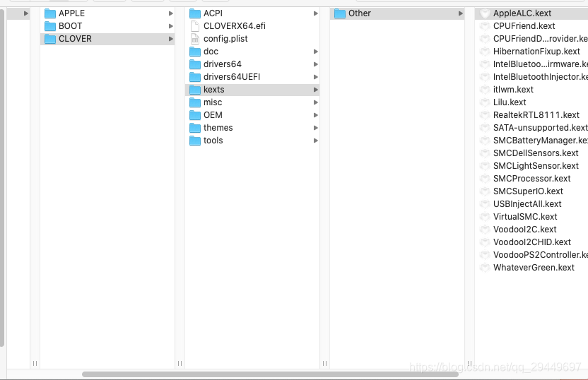
Task: Click the themes folder icon
Action: (x=194, y=128)
